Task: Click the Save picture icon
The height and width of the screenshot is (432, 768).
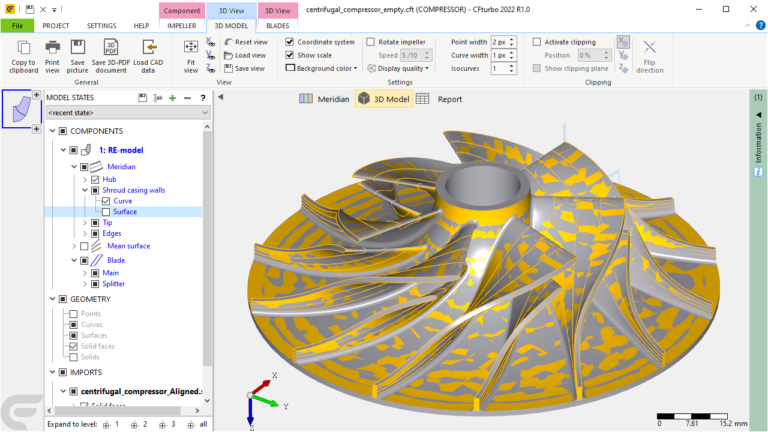Action: [x=77, y=47]
